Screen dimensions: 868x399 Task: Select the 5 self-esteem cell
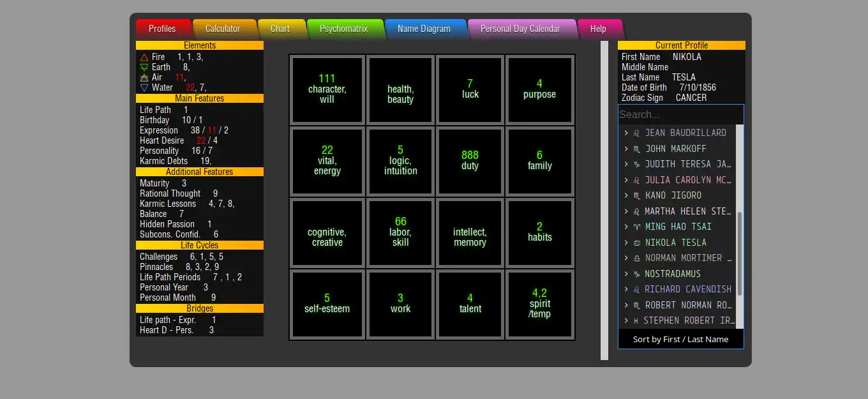[327, 304]
